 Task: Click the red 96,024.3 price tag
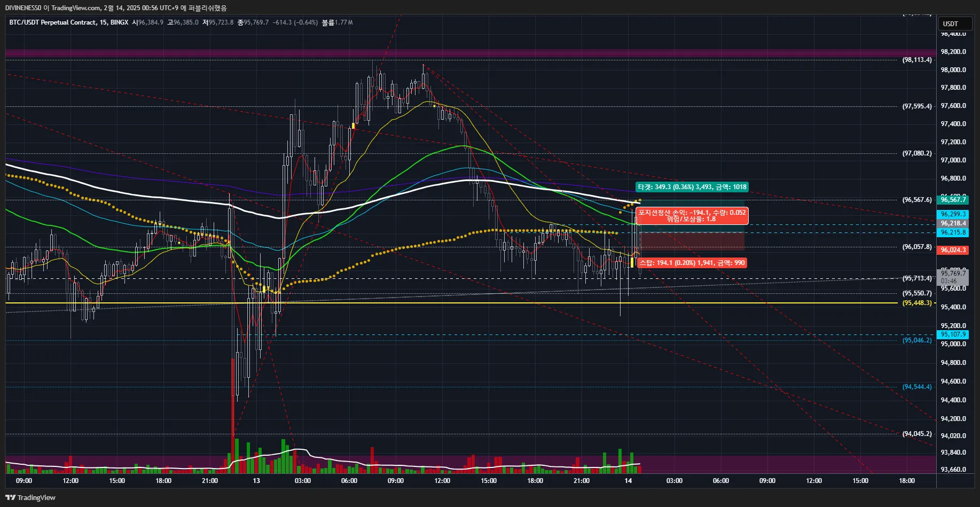[953, 250]
